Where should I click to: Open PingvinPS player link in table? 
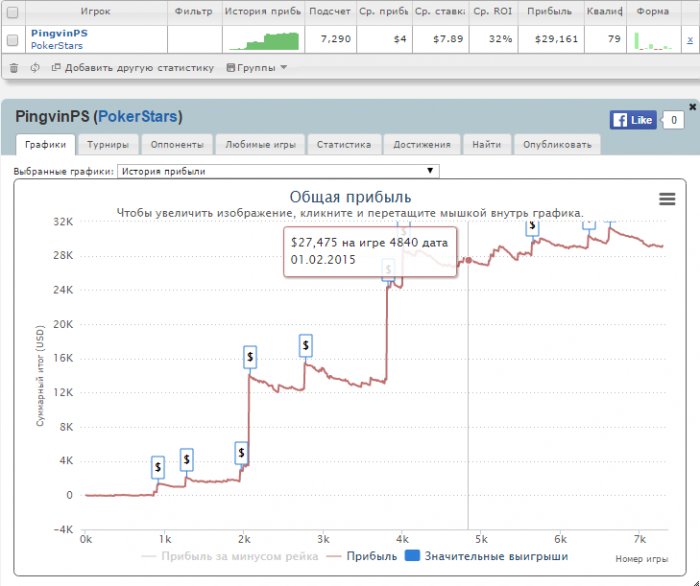tap(59, 33)
